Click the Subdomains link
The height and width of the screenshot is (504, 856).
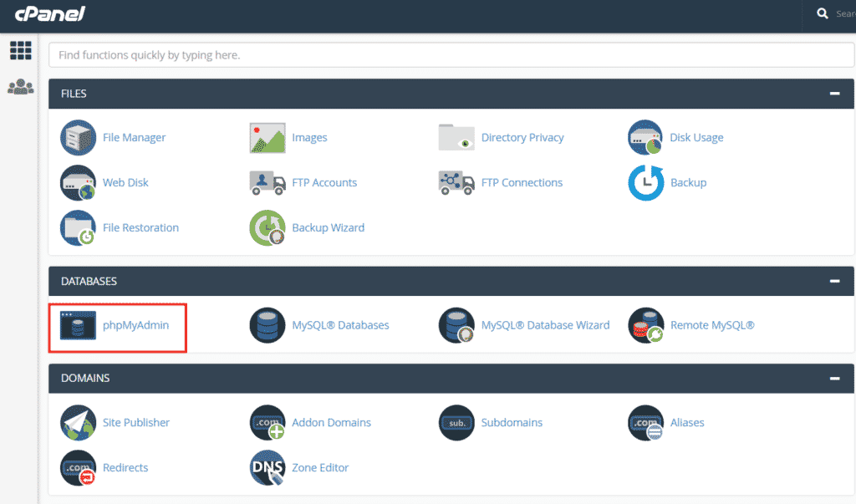click(x=512, y=423)
